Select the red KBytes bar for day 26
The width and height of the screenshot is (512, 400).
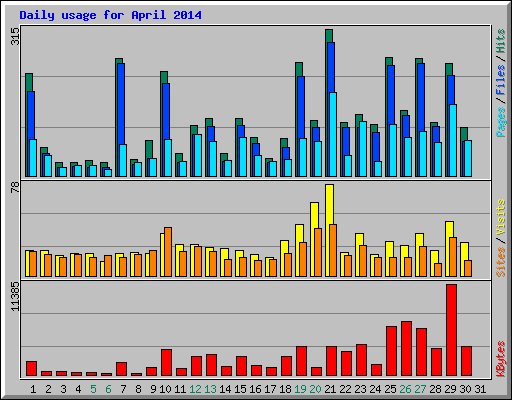407,349
